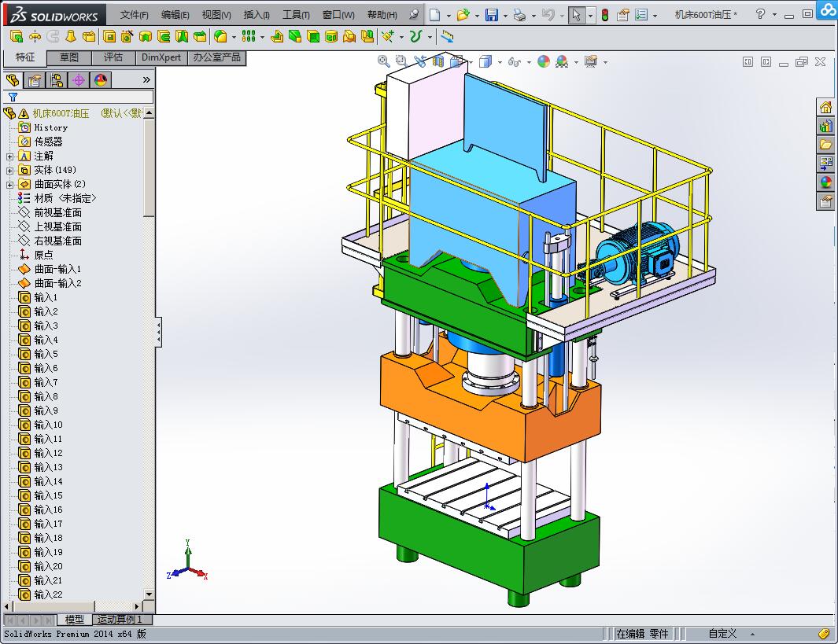This screenshot has width=838, height=644.
Task: Click the Zoom to Fit magnifier icon
Action: (x=383, y=61)
